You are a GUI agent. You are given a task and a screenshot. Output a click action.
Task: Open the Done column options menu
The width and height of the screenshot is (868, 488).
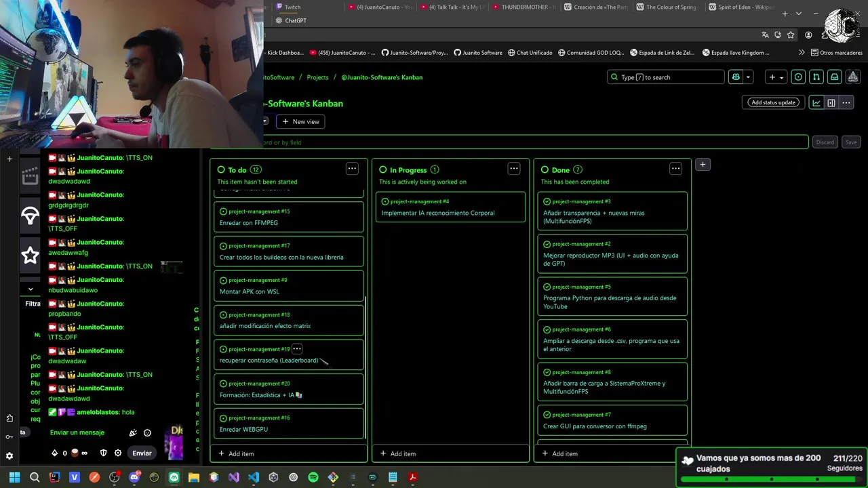pyautogui.click(x=675, y=169)
